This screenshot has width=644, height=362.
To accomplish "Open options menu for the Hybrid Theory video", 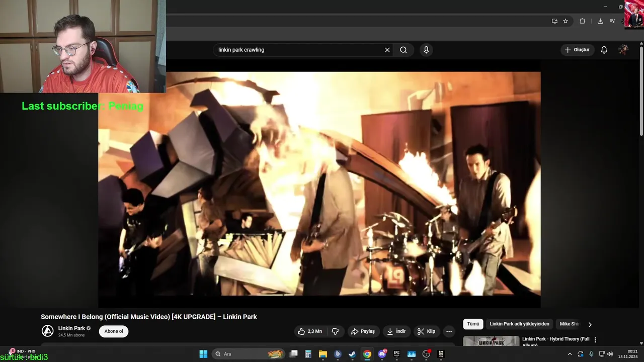I will [x=595, y=340].
